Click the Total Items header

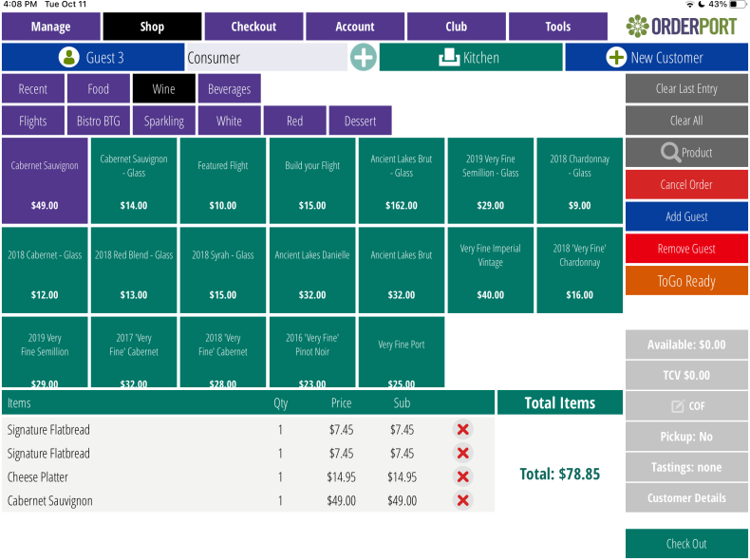tap(560, 402)
